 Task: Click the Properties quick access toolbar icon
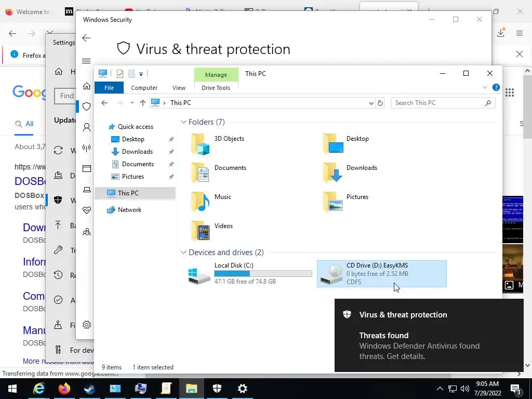(120, 74)
